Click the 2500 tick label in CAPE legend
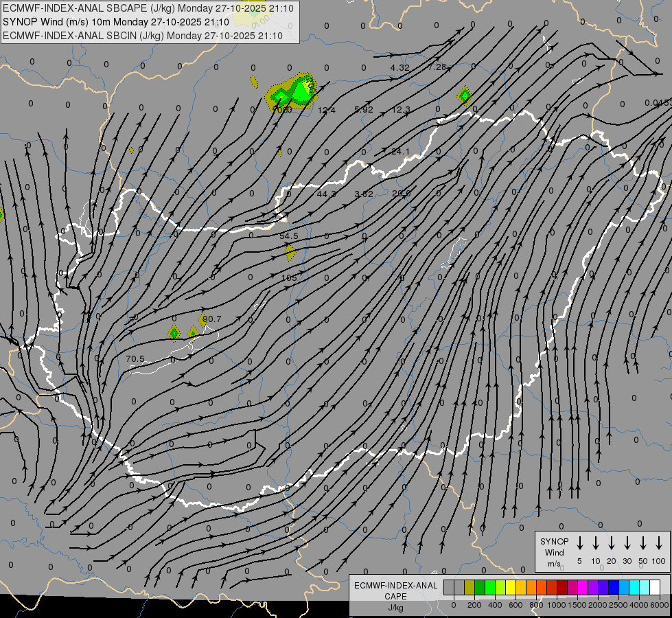This screenshot has height=618, width=672. 618,605
